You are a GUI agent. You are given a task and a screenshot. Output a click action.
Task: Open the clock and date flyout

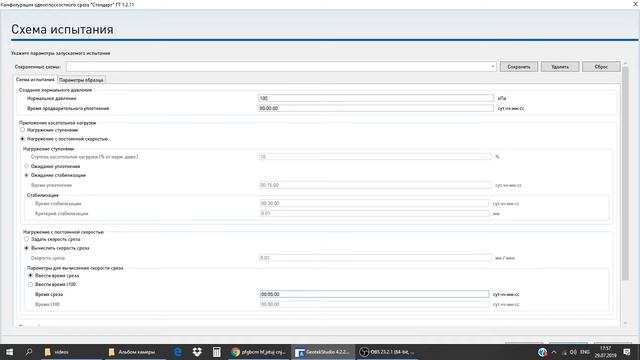[x=606, y=352]
